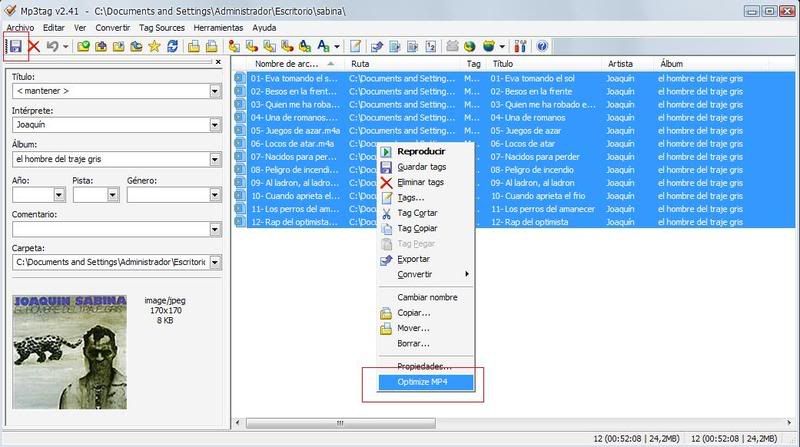Open the Año dropdown arrow
Image resolution: width=800 pixels, height=447 pixels.
pyautogui.click(x=59, y=194)
